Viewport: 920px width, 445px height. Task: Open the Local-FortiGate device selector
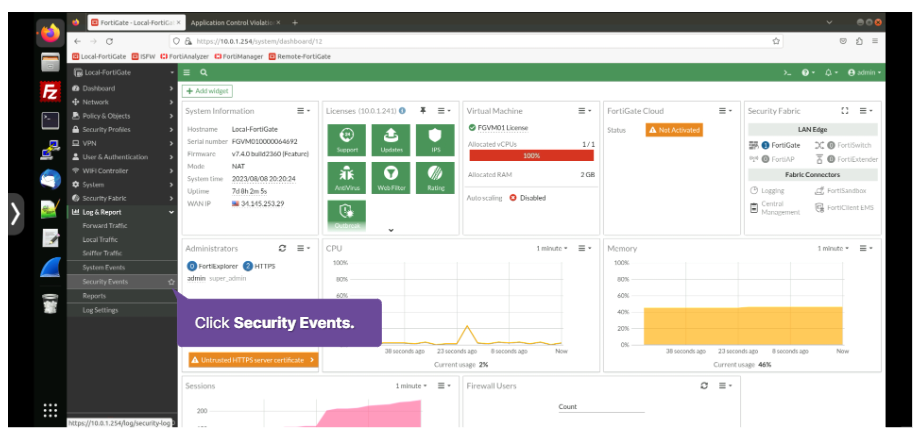pyautogui.click(x=123, y=72)
